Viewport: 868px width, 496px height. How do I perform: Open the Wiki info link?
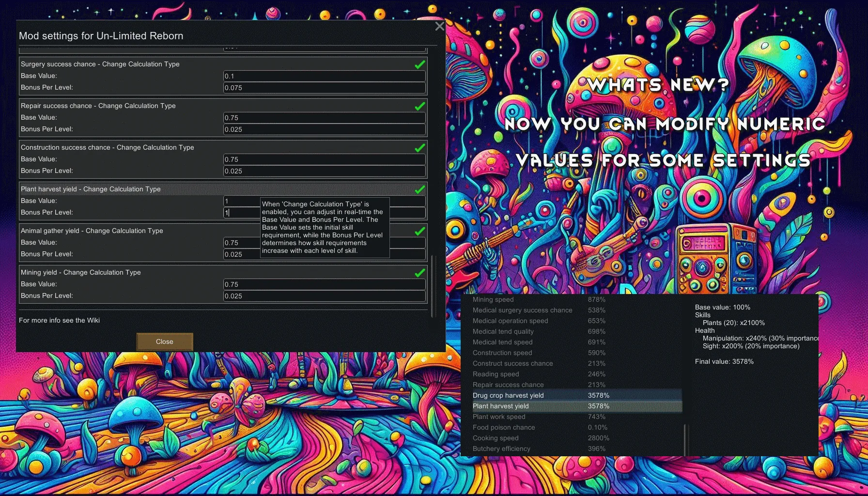pos(59,320)
